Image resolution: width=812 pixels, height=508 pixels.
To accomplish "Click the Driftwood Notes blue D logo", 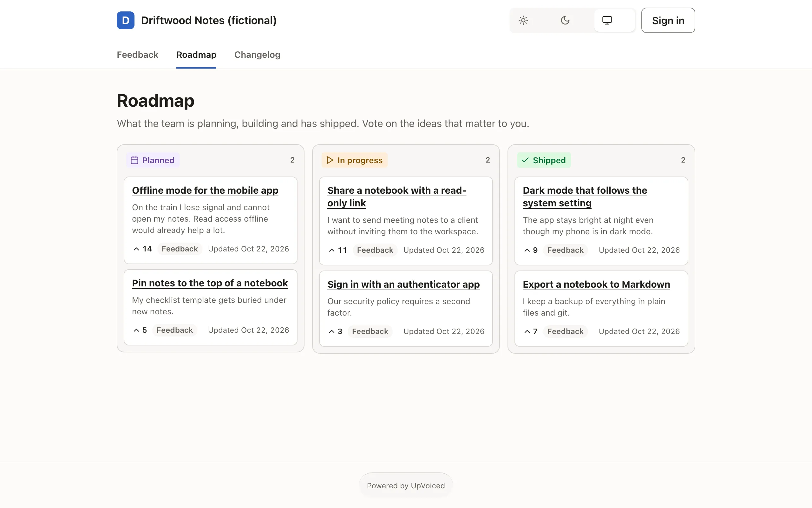I will click(126, 21).
